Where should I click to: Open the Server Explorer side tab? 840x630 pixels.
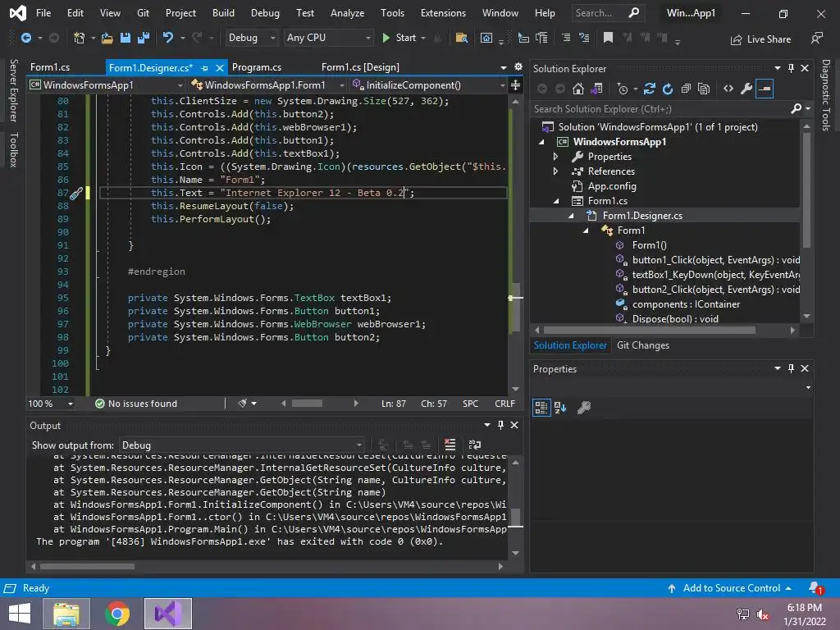(x=14, y=90)
